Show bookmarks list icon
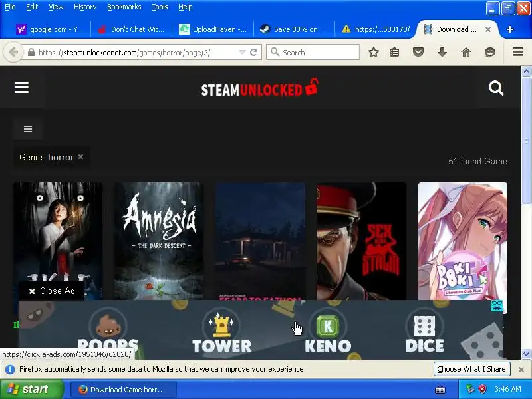The image size is (532, 399). (394, 53)
